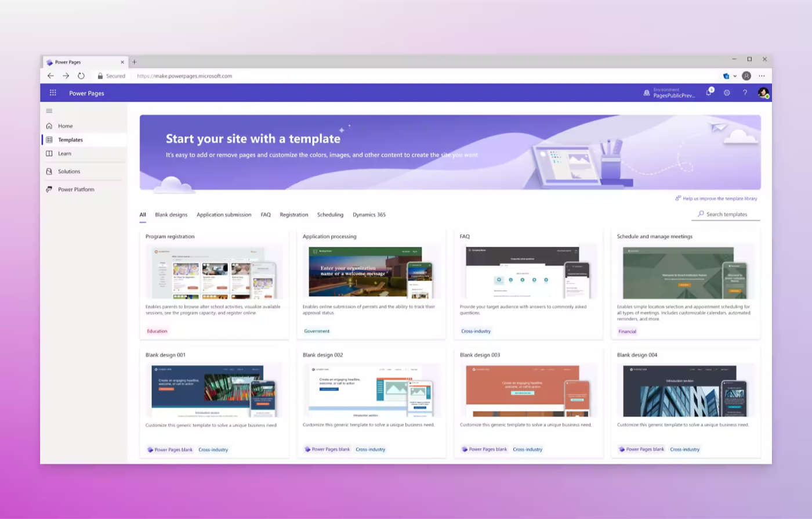812x519 pixels.
Task: Click feedback icon beside Help us improve
Action: coord(678,199)
